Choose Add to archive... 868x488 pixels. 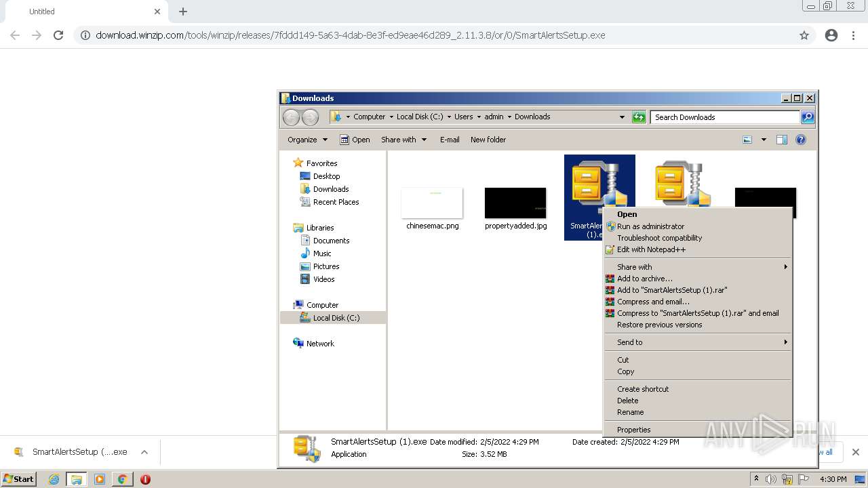(x=698, y=279)
